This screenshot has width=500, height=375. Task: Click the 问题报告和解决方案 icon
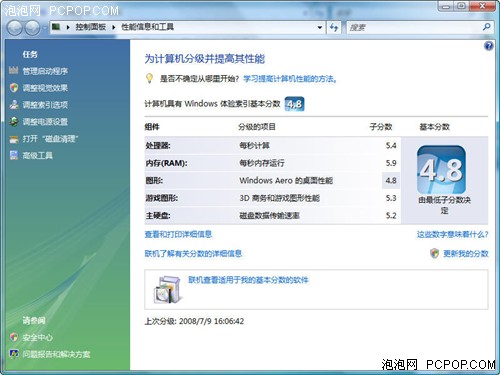tap(14, 354)
